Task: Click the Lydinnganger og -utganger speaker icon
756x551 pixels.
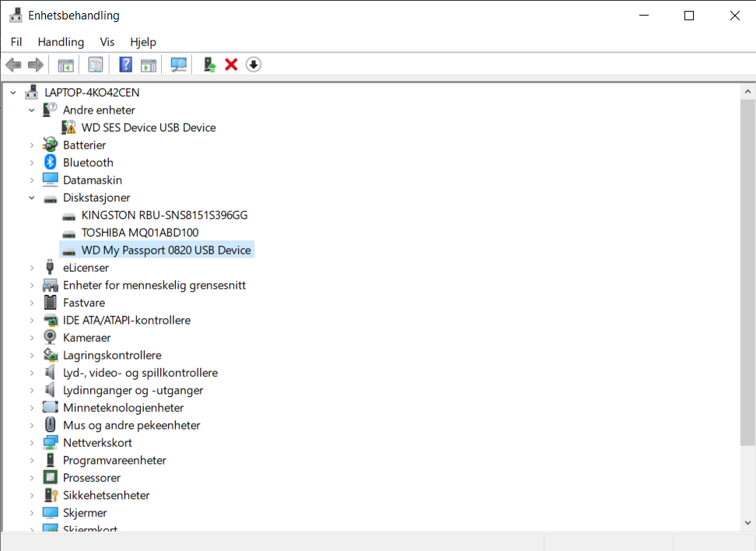Action: tap(50, 390)
